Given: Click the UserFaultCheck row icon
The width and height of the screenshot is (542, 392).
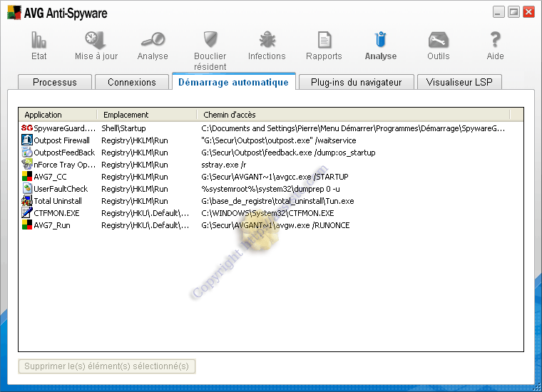Looking at the screenshot, I should (26, 189).
